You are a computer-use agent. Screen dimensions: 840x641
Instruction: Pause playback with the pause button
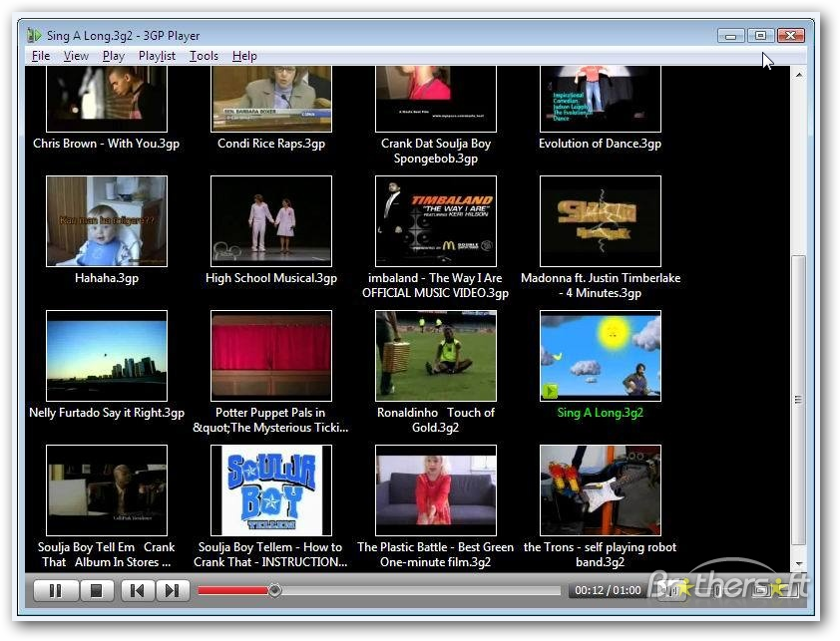(x=56, y=591)
